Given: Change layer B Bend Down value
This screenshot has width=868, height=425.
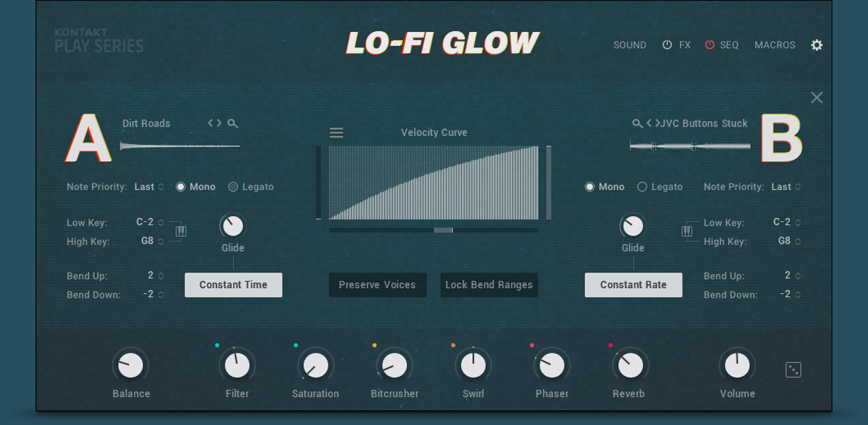Looking at the screenshot, I should [x=790, y=294].
